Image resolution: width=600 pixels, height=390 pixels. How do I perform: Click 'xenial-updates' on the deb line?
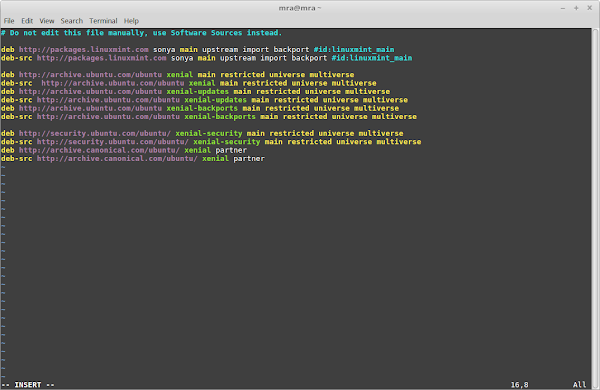[197, 91]
